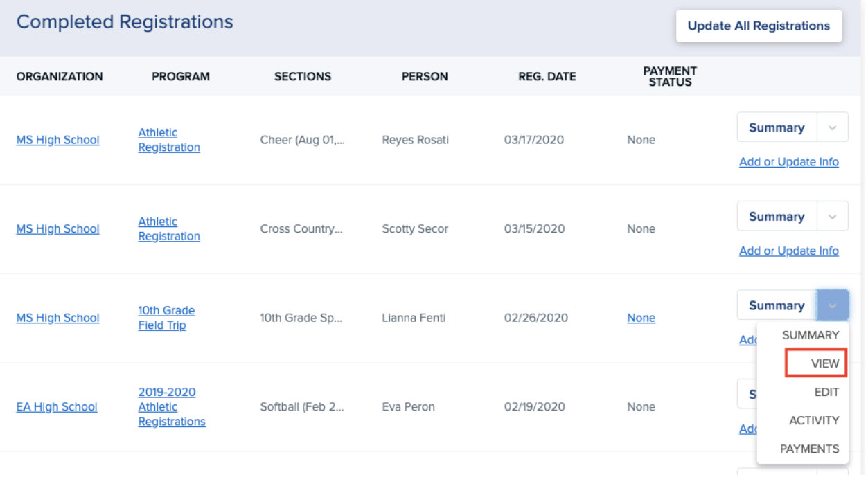This screenshot has height=477, width=868.
Task: Click the PERSON column header
Action: click(425, 77)
